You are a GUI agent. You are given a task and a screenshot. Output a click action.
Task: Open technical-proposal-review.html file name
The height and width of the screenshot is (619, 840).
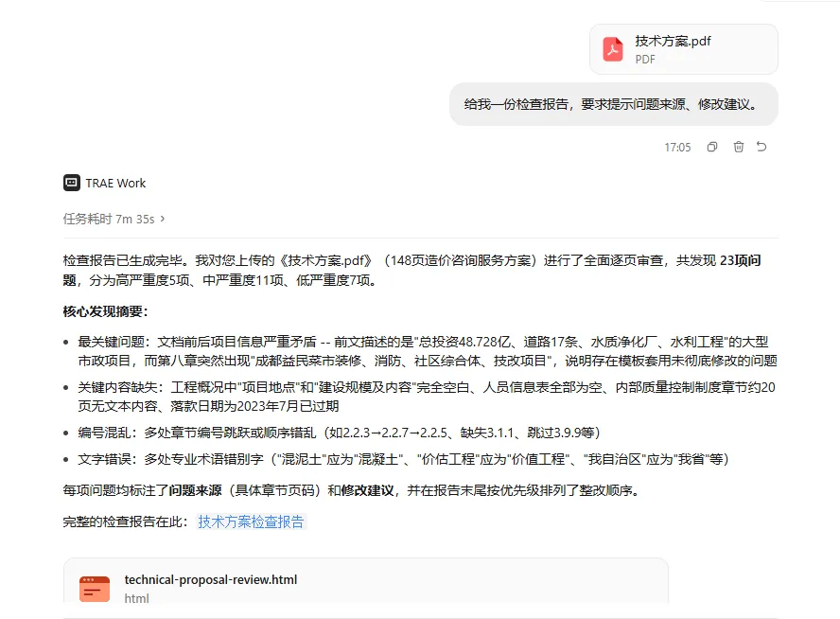[x=211, y=579]
